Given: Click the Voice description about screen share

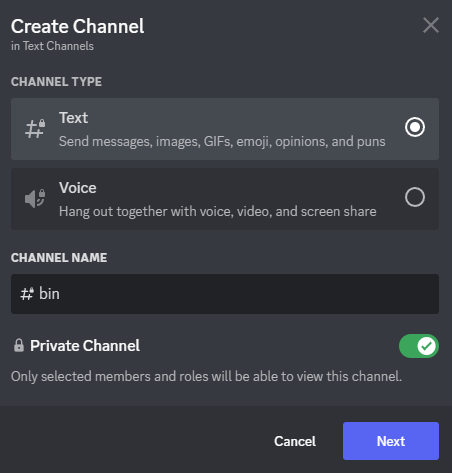Looking at the screenshot, I should [218, 212].
